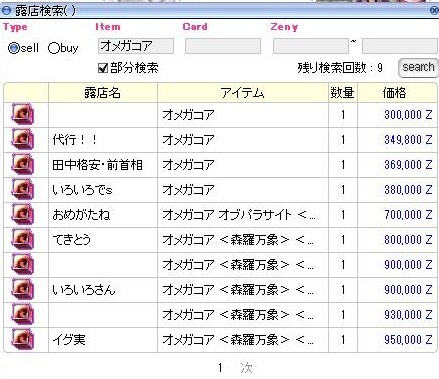Select the shop icon for イグ実
Viewport: 439px width, 379px height.
(x=23, y=339)
